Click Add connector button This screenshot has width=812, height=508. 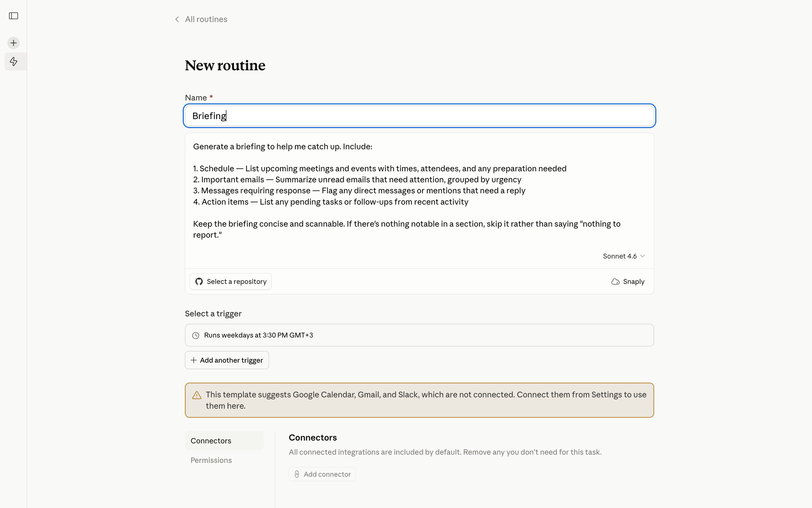pyautogui.click(x=322, y=474)
